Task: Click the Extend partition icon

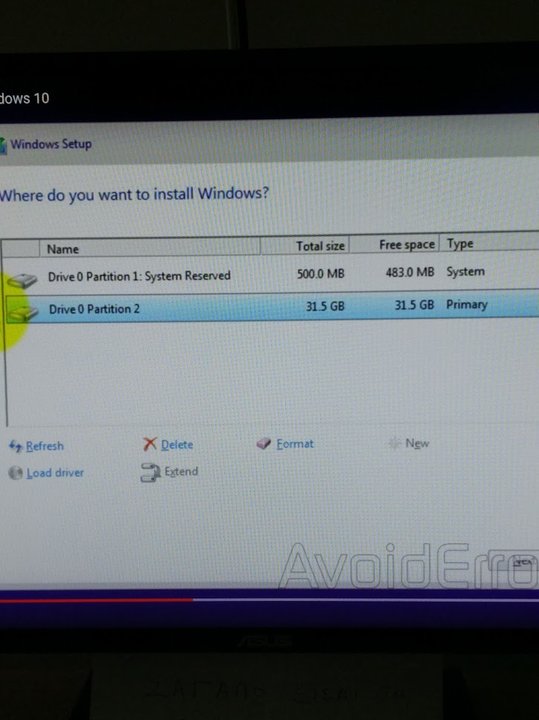Action: (151, 472)
